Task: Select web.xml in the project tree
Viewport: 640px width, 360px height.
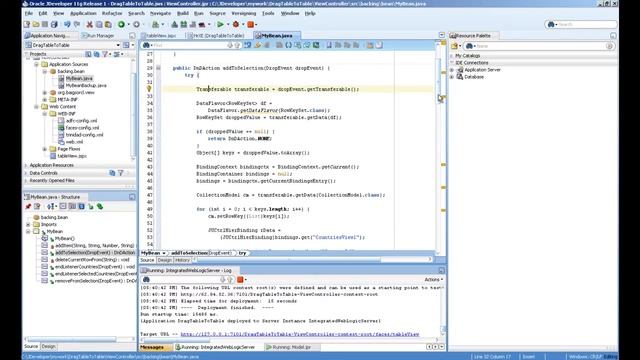Action: click(74, 142)
